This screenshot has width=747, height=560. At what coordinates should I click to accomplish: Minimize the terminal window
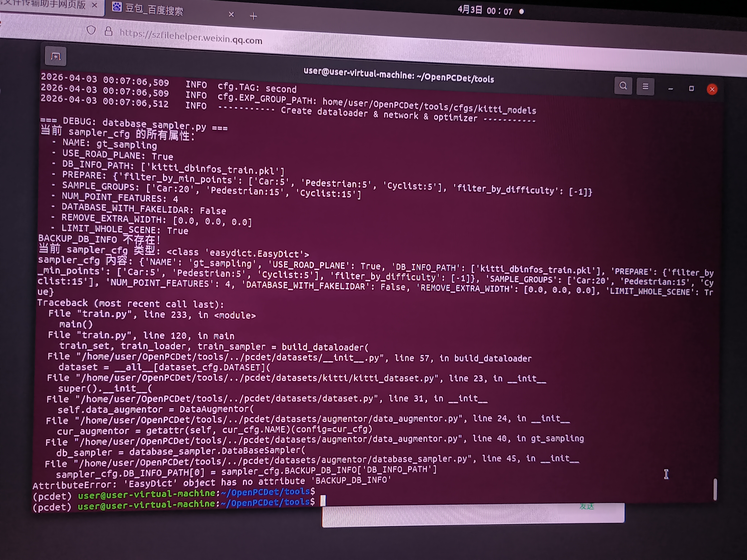(670, 88)
